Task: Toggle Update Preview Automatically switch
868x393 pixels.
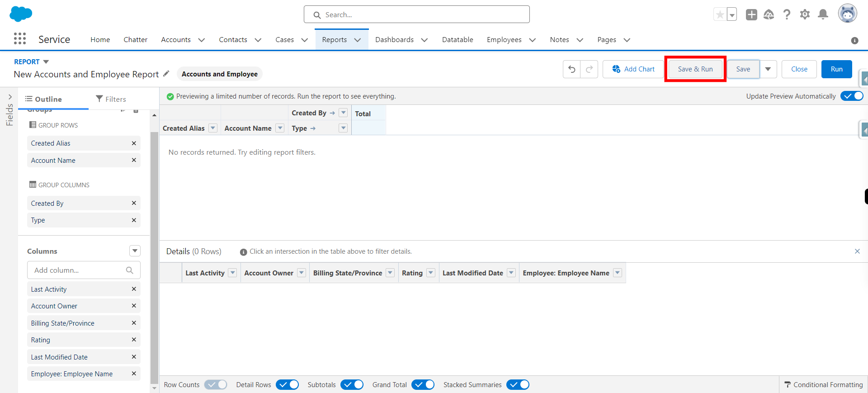Action: point(852,96)
